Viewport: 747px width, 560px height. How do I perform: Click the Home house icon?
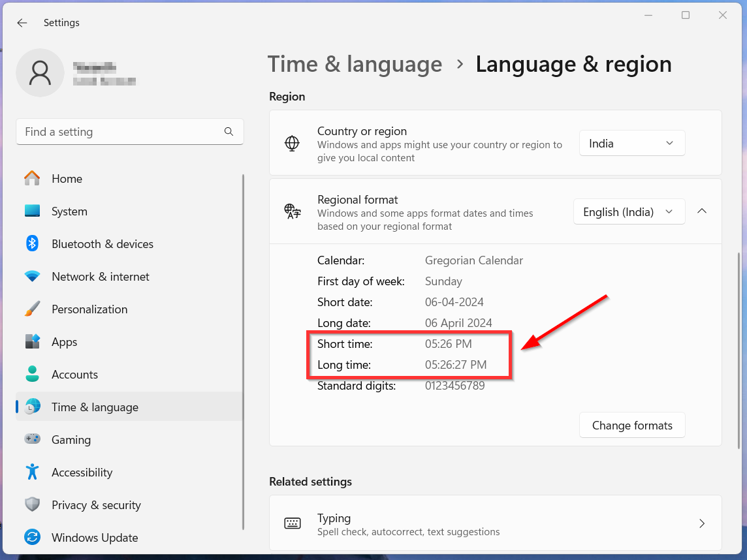(x=33, y=179)
